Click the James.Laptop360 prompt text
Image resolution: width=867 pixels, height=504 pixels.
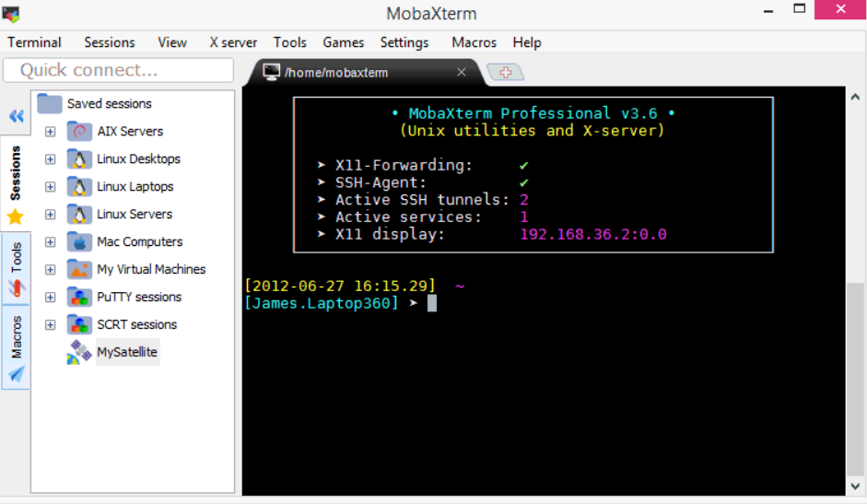click(322, 303)
